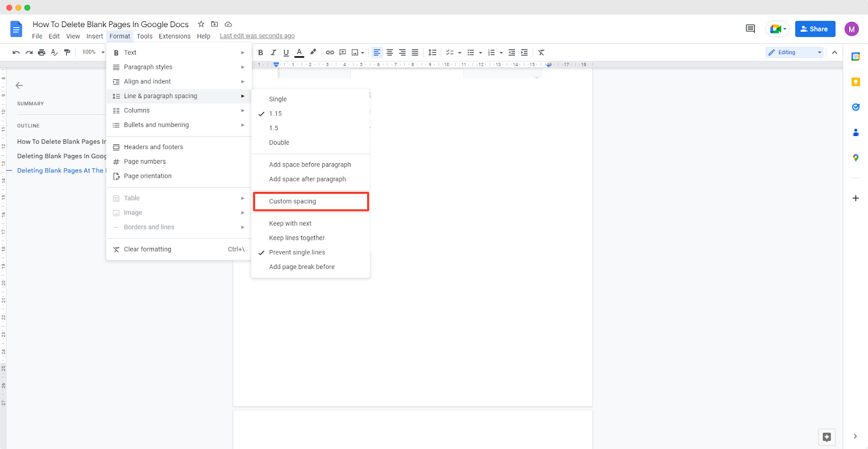Decrease the paragraph indent

tap(512, 53)
